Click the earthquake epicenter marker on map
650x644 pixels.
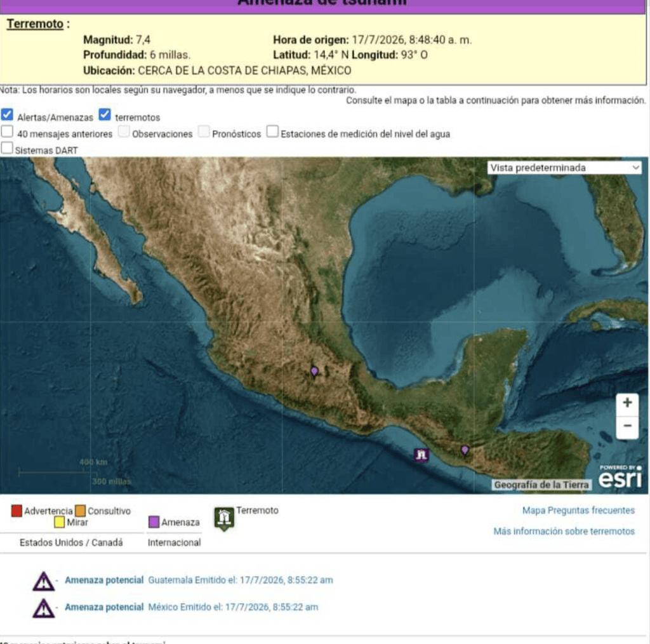pos(421,455)
